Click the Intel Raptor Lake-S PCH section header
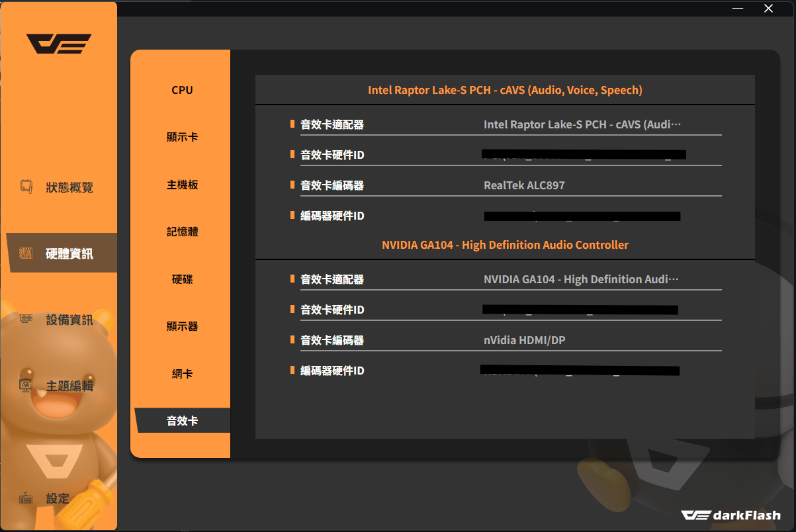Image resolution: width=796 pixels, height=532 pixels. 505,90
